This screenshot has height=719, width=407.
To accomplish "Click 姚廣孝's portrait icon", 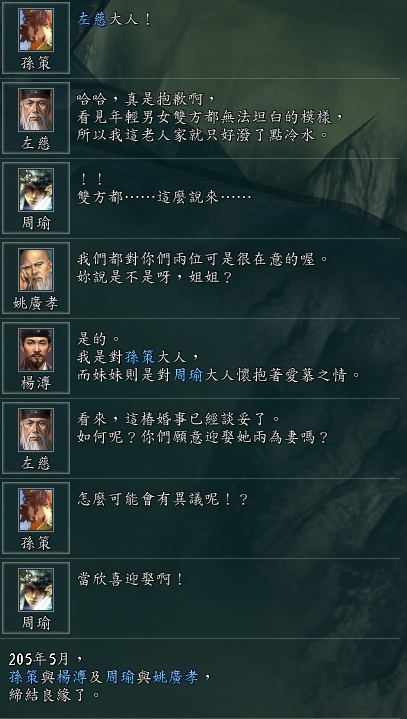I will click(36, 270).
